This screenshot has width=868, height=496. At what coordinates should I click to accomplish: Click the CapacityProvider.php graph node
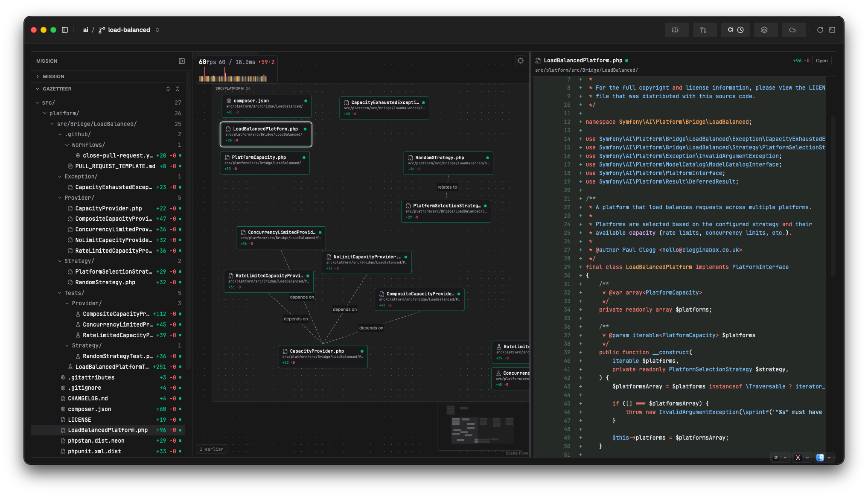coord(323,356)
